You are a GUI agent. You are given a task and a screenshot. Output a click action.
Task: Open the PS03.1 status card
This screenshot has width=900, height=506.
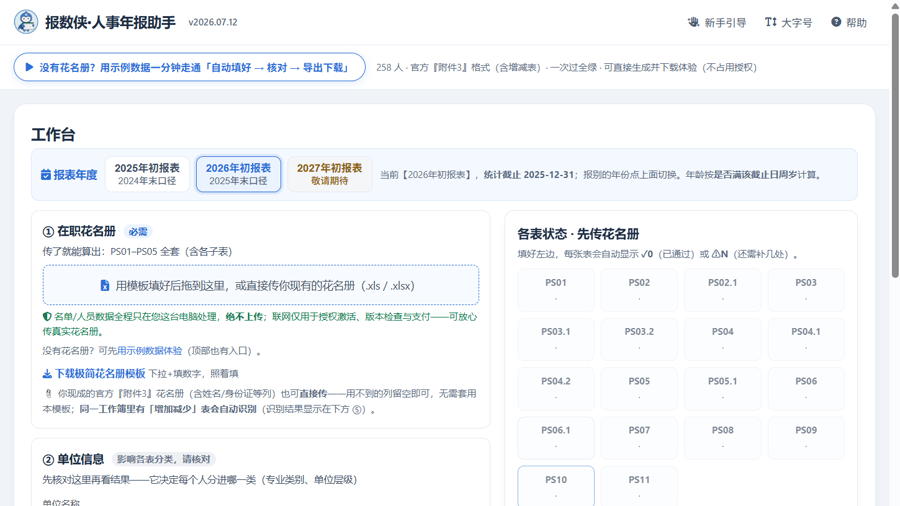556,339
